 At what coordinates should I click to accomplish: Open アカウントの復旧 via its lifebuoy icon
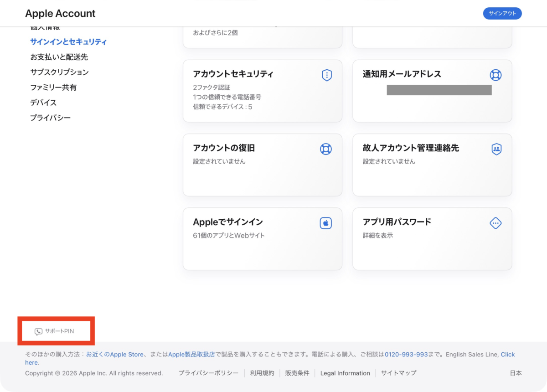325,149
